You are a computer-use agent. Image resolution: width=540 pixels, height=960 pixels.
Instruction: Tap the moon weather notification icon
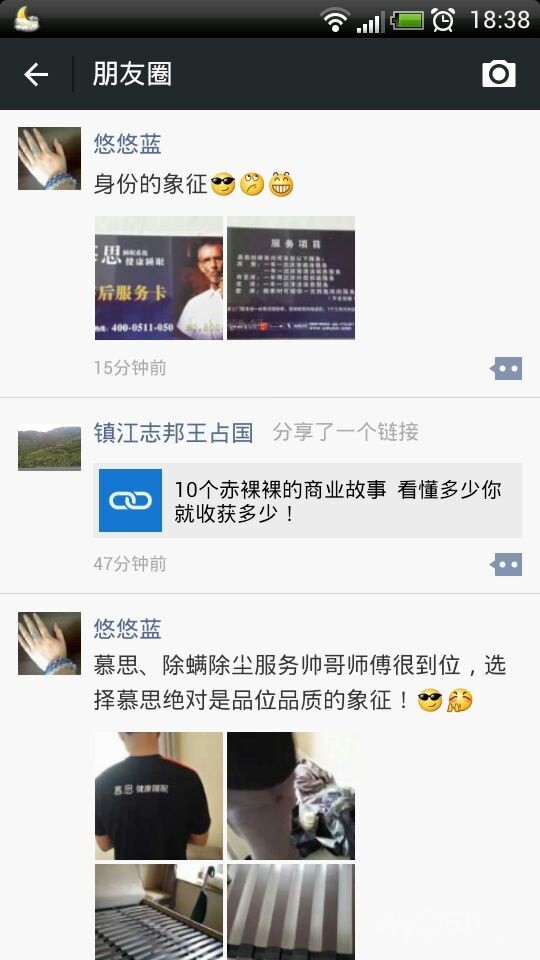tap(26, 19)
